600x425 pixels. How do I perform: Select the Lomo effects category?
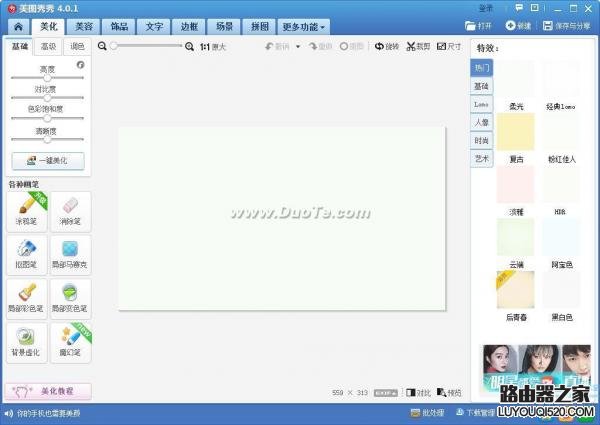pyautogui.click(x=481, y=104)
